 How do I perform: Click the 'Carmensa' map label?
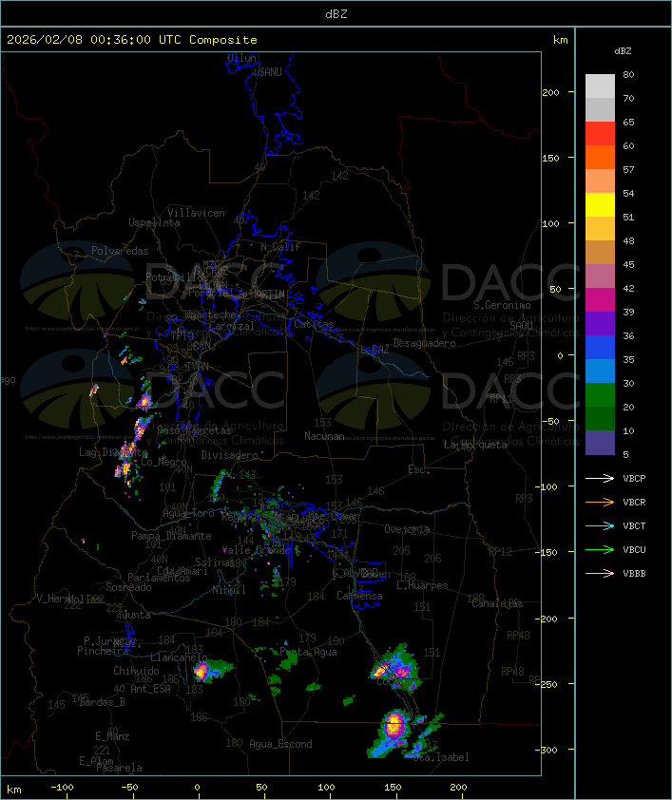(359, 596)
